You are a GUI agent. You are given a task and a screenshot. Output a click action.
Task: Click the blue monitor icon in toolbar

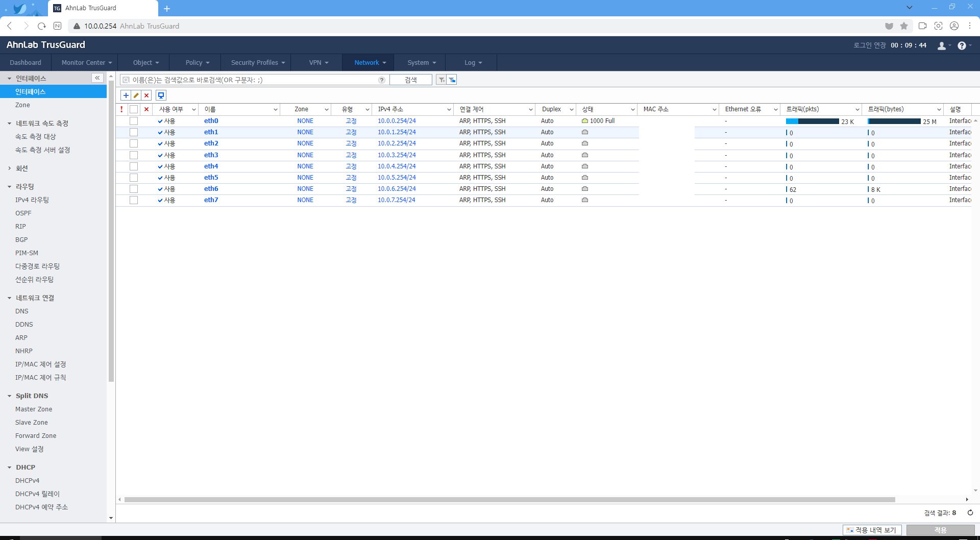[161, 95]
